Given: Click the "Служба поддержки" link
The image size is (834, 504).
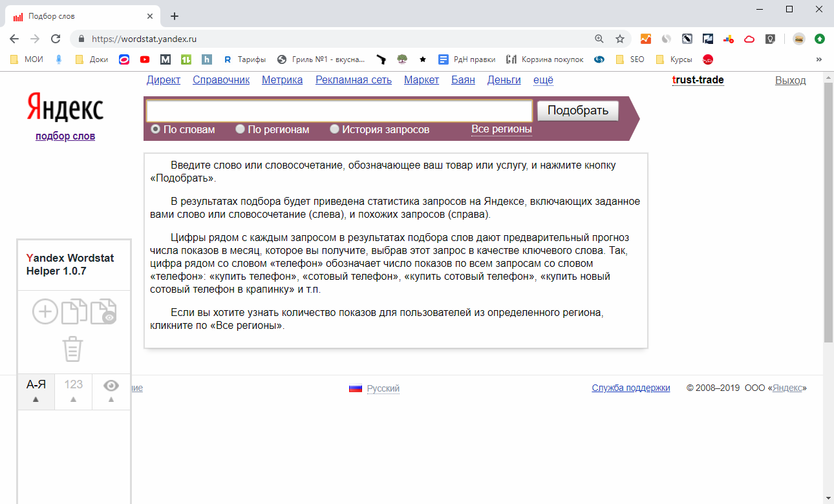Looking at the screenshot, I should 631,388.
